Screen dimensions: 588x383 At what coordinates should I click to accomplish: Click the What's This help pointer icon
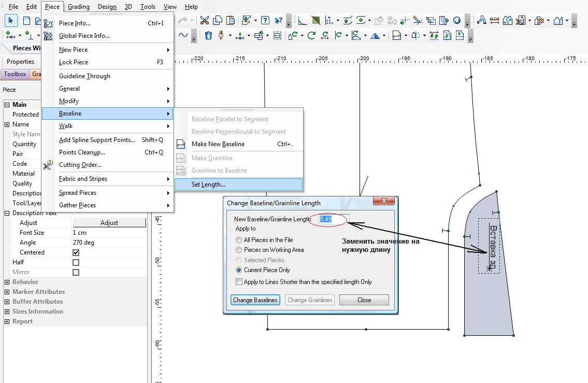tap(279, 21)
